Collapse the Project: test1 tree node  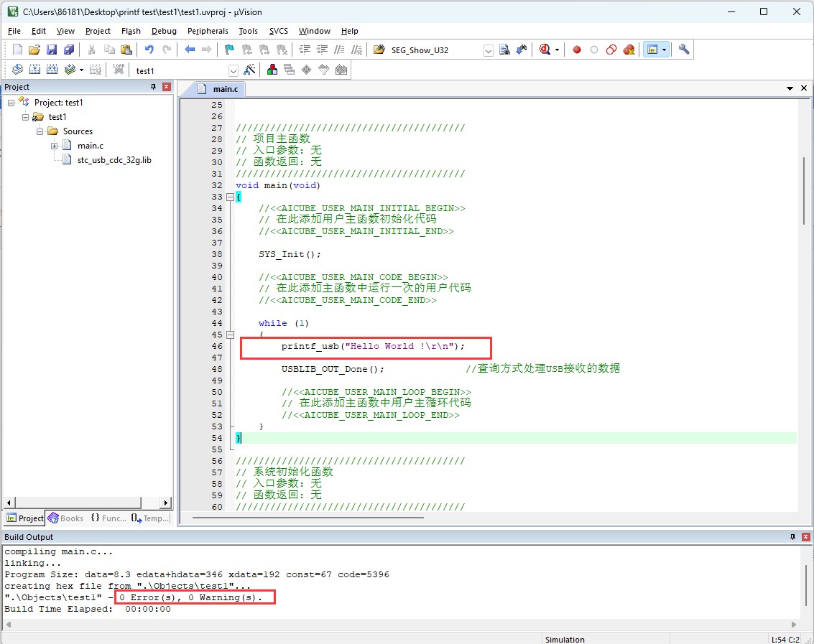[11, 103]
